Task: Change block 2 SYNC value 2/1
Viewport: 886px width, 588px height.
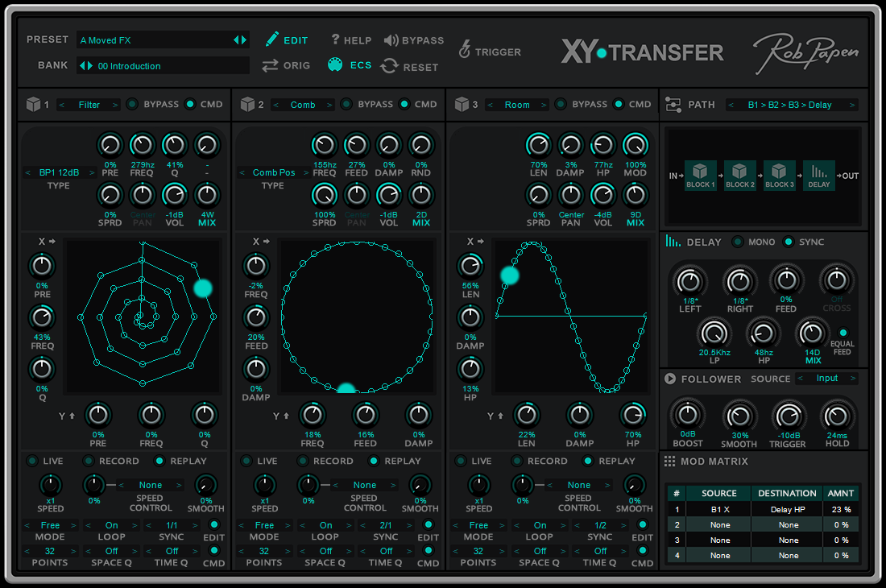Action: [386, 525]
